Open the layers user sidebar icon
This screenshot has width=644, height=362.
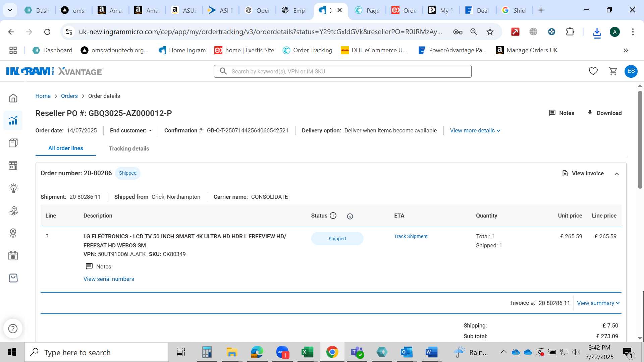coord(13,210)
